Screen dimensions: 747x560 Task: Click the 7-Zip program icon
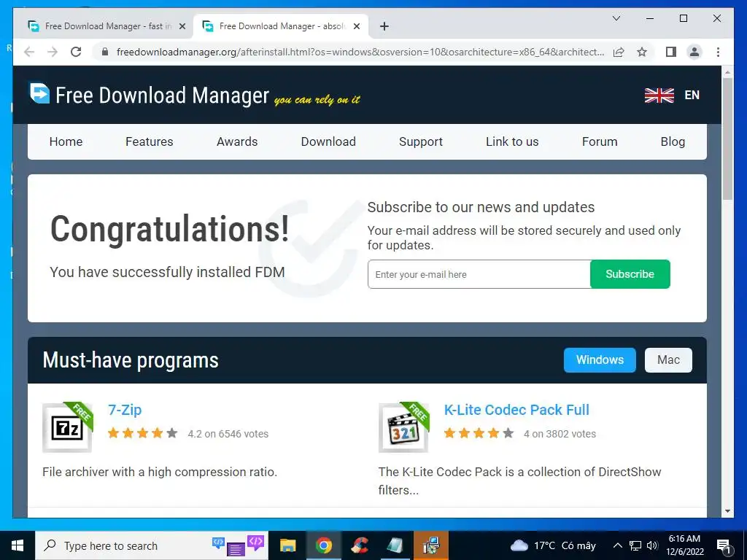[68, 427]
